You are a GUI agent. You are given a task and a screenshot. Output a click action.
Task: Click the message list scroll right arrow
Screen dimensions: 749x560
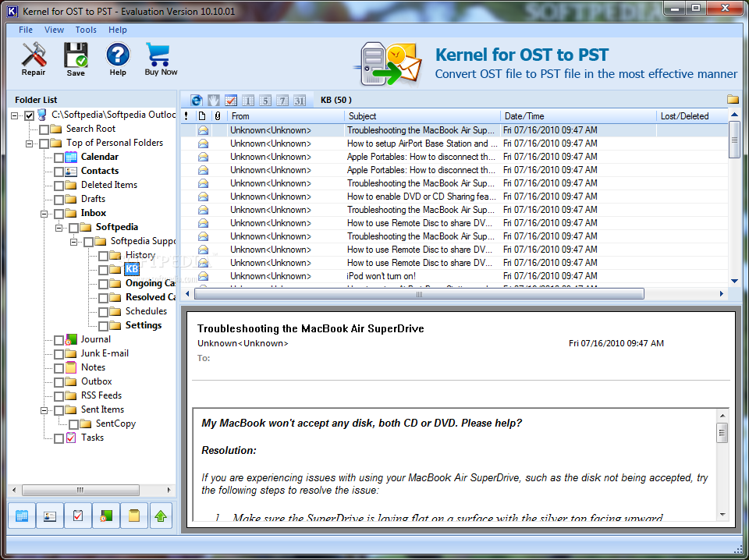click(721, 293)
